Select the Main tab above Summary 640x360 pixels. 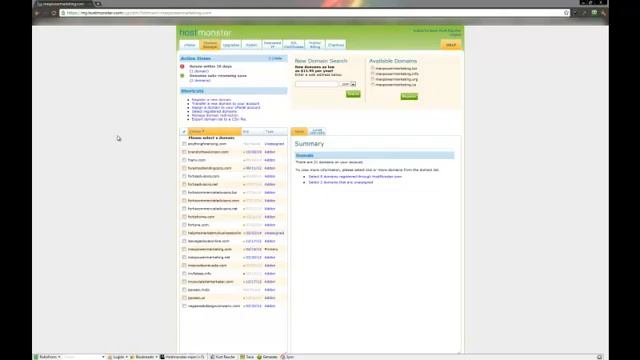[x=299, y=131]
